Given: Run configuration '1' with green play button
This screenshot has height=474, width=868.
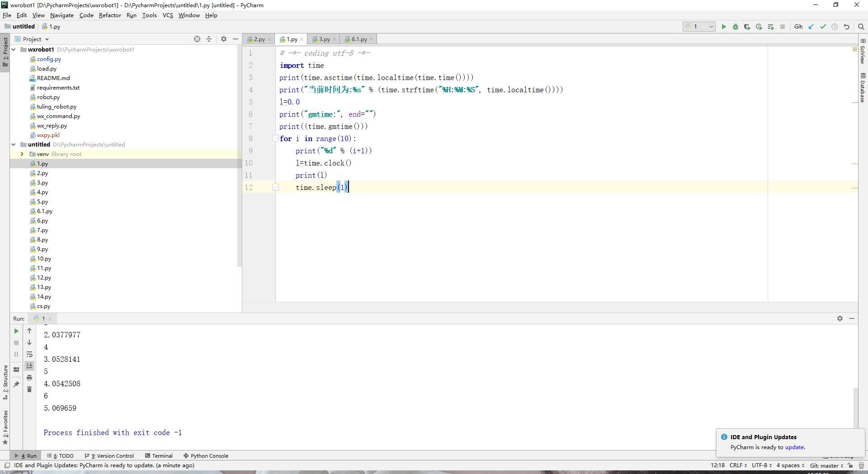Looking at the screenshot, I should coord(724,27).
